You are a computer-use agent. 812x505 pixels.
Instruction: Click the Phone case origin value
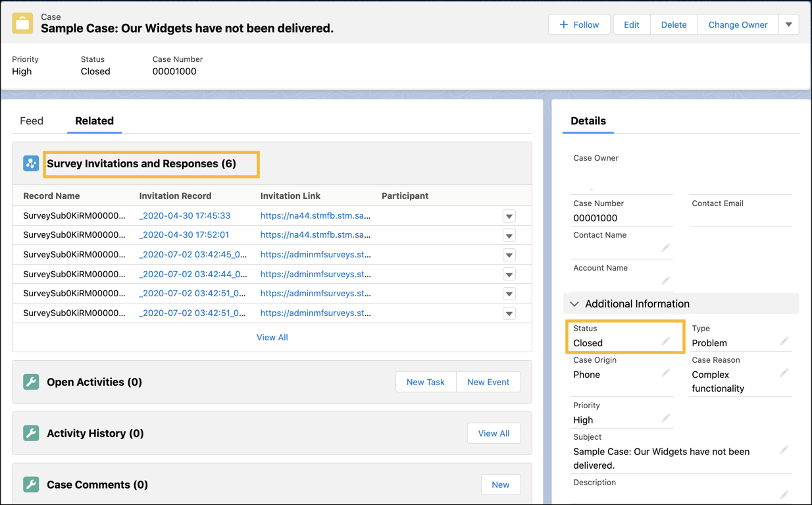[x=586, y=375]
